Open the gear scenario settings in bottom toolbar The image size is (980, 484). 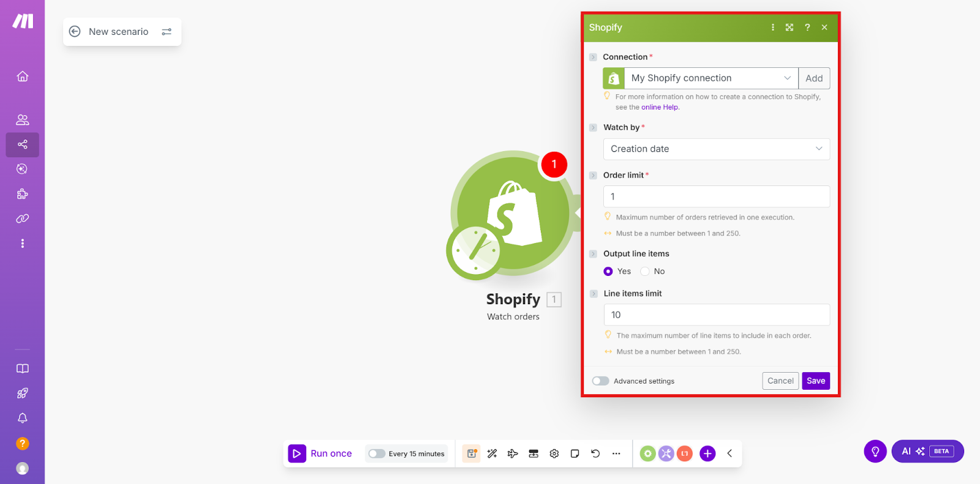pos(554,453)
